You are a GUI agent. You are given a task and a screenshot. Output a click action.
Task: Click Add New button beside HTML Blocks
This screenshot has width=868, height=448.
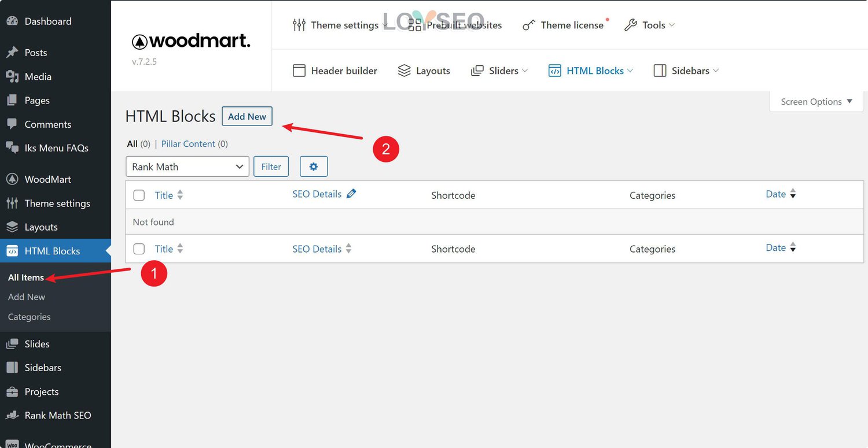pyautogui.click(x=247, y=116)
